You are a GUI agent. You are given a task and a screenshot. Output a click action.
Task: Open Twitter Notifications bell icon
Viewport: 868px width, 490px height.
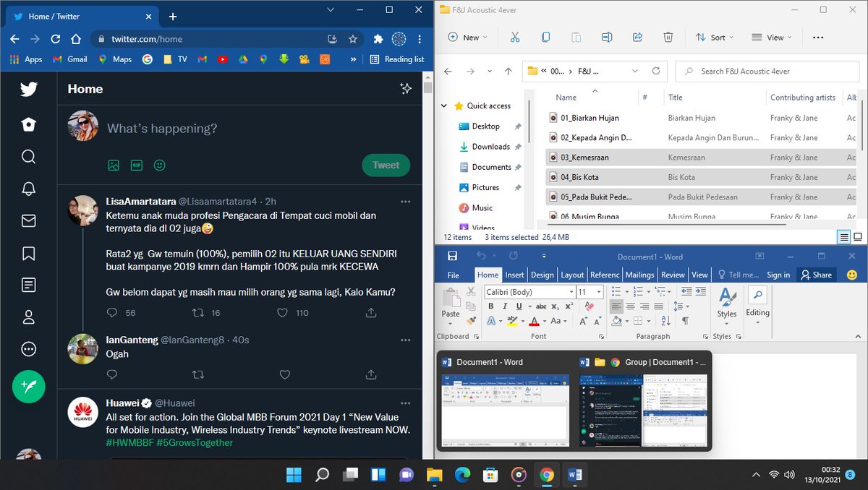28,189
